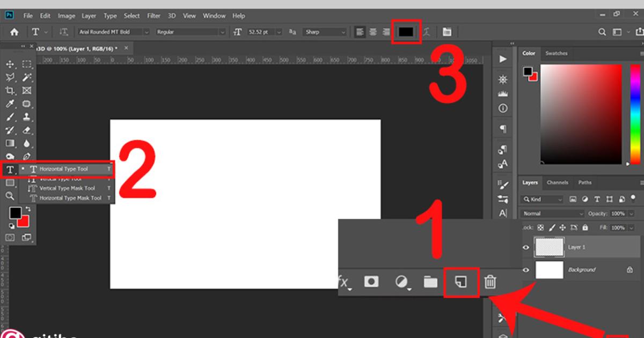Align text right

(386, 32)
